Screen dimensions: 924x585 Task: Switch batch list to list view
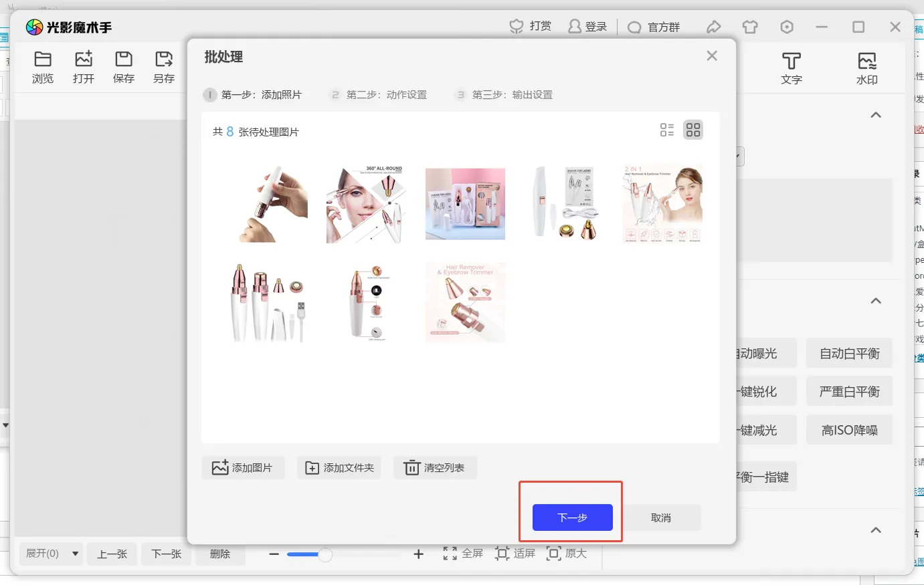(x=667, y=130)
